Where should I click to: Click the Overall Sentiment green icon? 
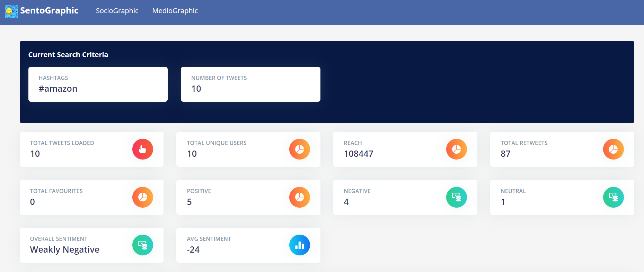click(143, 245)
